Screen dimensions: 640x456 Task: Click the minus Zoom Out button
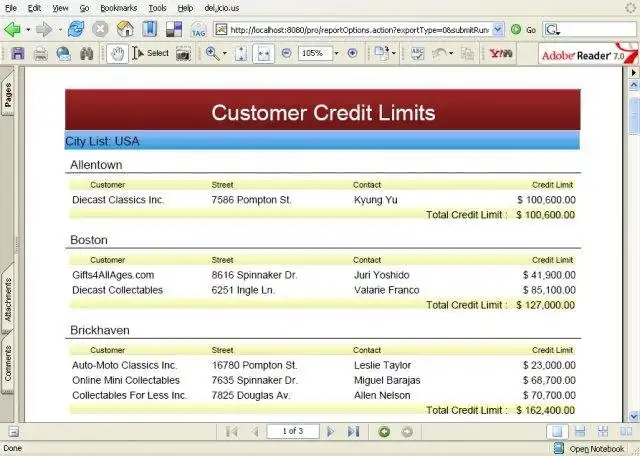coord(287,53)
